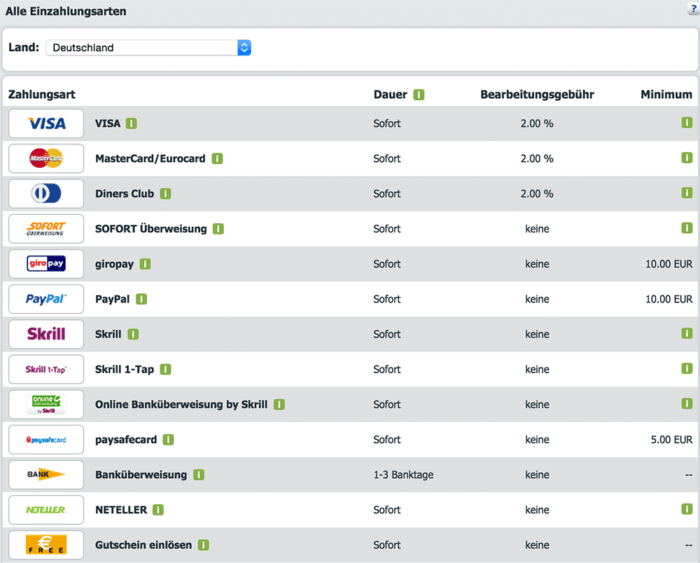
Task: Select SOFORT Überweisung payment method name
Action: [x=151, y=229]
